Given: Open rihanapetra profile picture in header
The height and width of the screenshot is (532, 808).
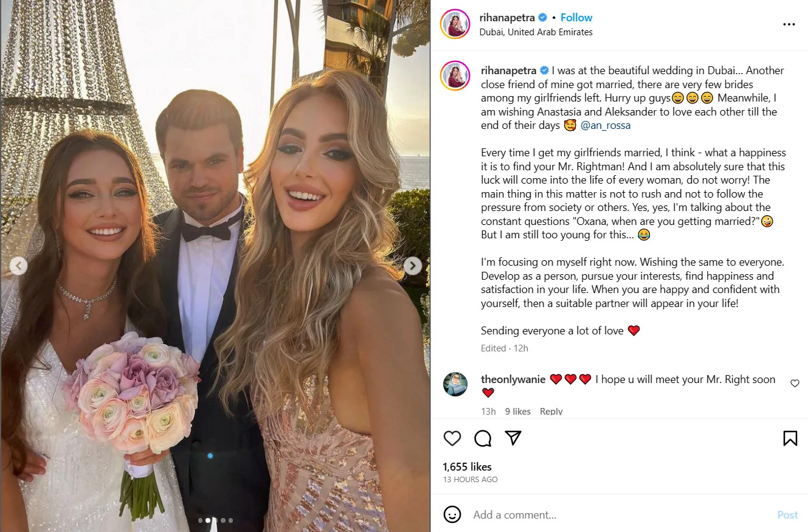Looking at the screenshot, I should click(455, 24).
